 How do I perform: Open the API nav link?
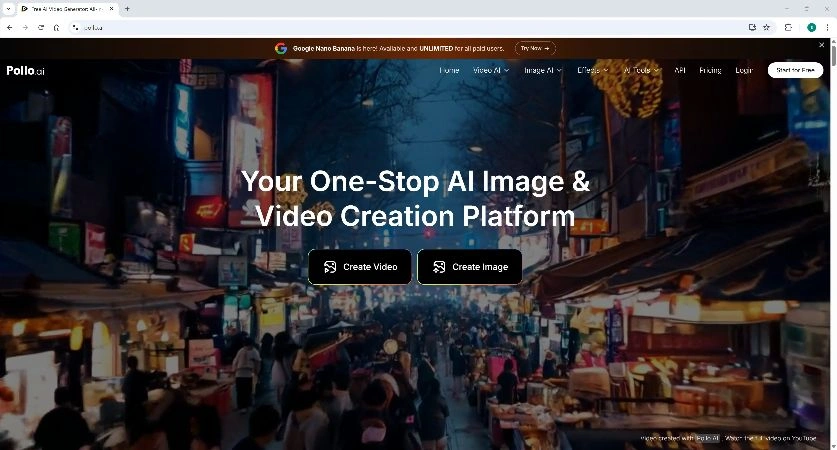coord(680,71)
